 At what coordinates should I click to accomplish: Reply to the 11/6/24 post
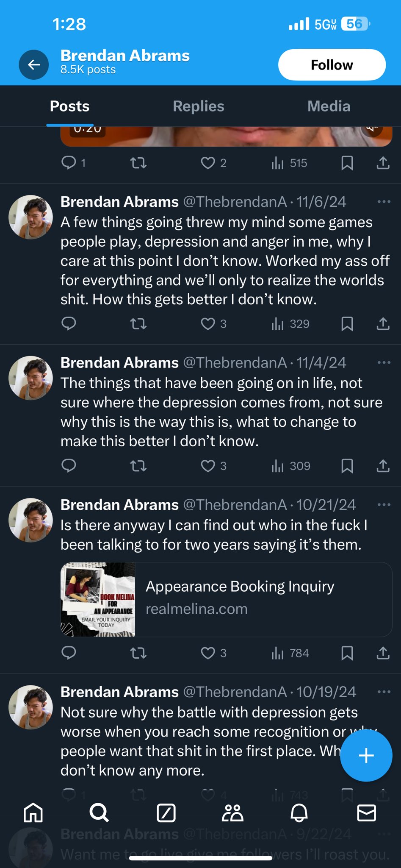(69, 324)
